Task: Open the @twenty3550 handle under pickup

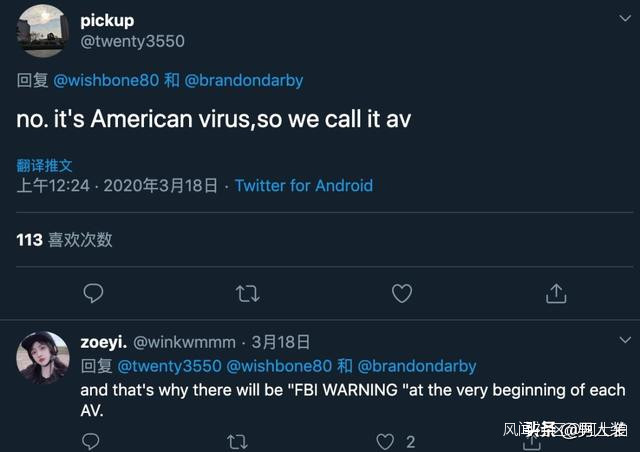Action: pyautogui.click(x=132, y=41)
